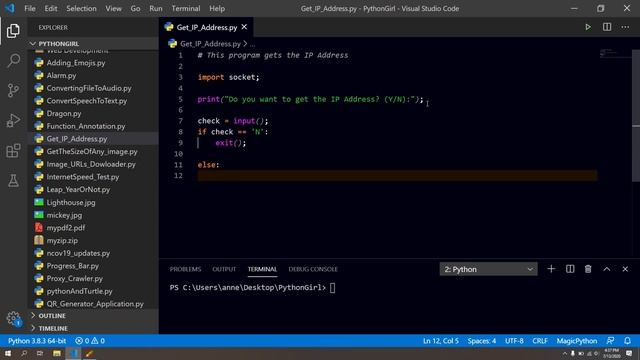The width and height of the screenshot is (640, 360).
Task: Close the Get_IP_Address.py editor tab
Action: coord(244,27)
